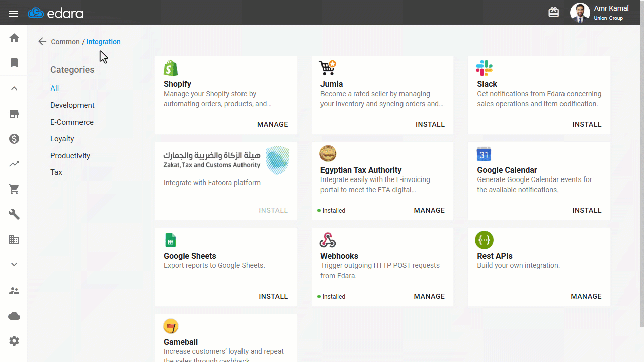The width and height of the screenshot is (644, 362).
Task: Open the bookmark icon in sidebar
Action: [14, 63]
